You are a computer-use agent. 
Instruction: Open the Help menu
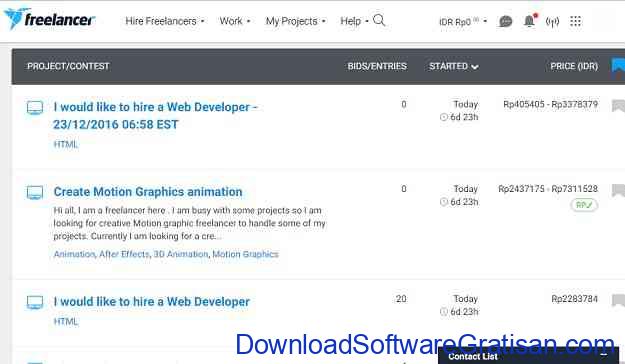click(x=354, y=21)
